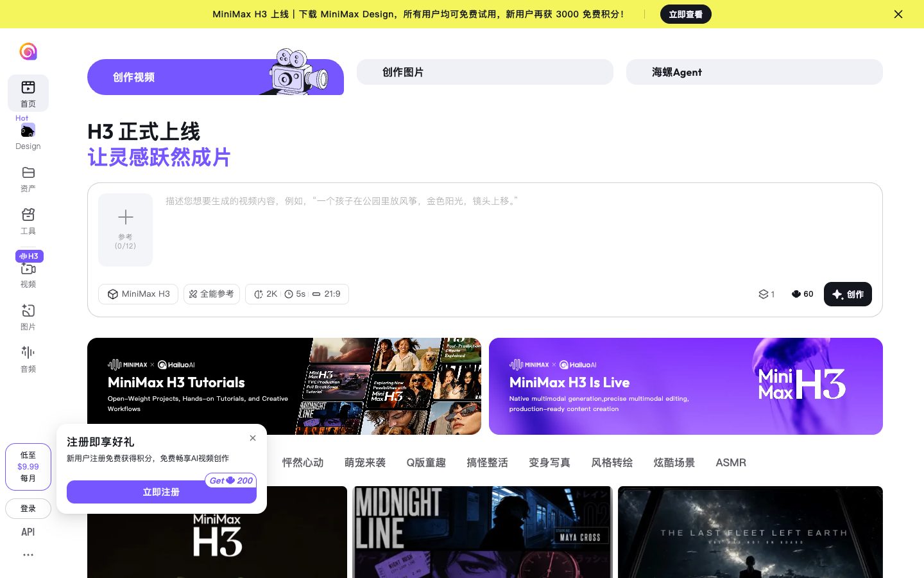This screenshot has width=924, height=578.
Task: Open the 2K 5s 21:9 settings
Action: pyautogui.click(x=297, y=294)
